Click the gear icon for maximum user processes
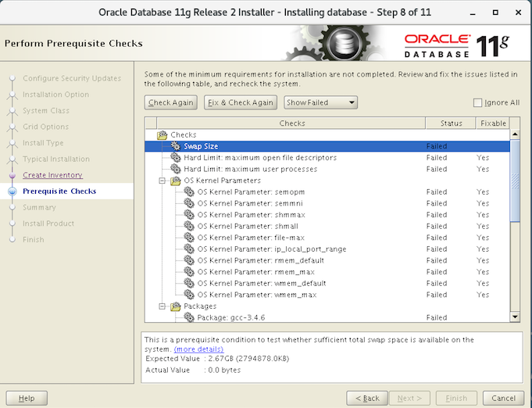This screenshot has width=532, height=408. click(176, 169)
